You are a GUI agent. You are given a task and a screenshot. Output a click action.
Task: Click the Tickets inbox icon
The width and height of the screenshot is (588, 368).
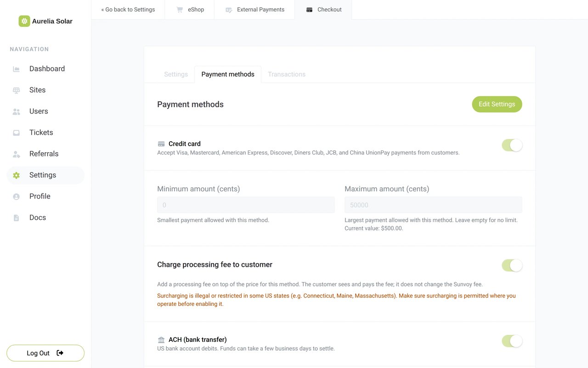pos(17,132)
